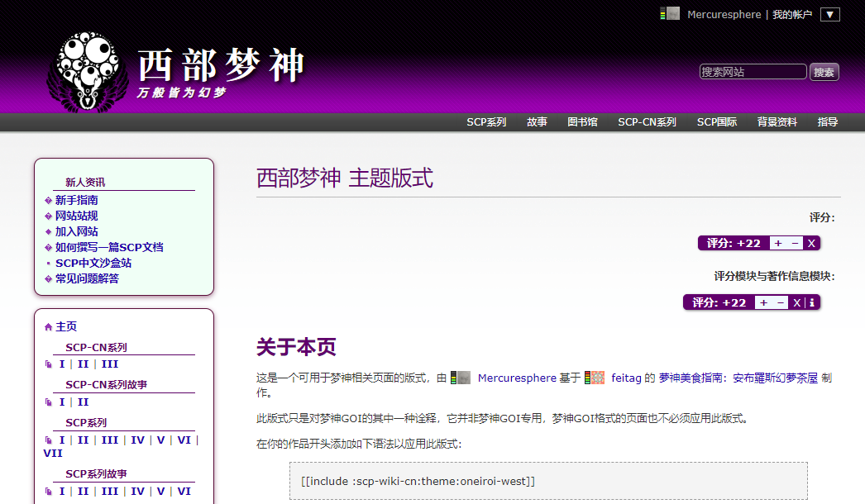Viewport: 865px width, 504px height.
Task: Open SCP系列 VII link in sidebar
Action: point(52,453)
